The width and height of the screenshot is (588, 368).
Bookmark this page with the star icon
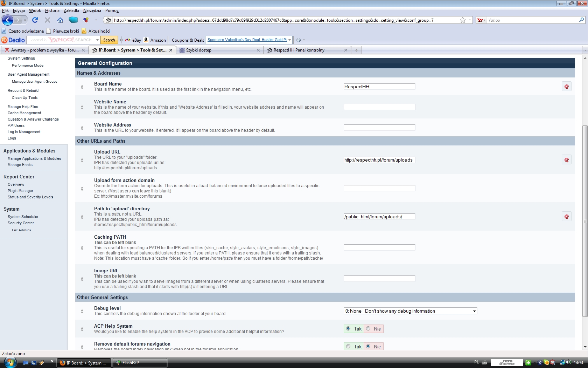(462, 20)
